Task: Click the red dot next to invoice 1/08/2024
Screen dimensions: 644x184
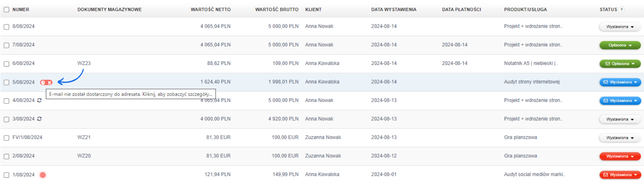Action: 43,175
